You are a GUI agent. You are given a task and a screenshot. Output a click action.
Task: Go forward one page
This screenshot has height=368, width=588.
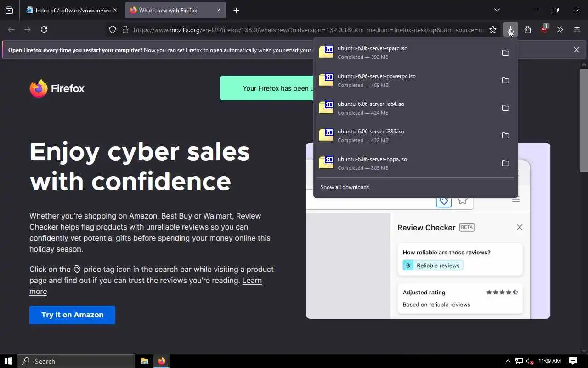click(28, 29)
